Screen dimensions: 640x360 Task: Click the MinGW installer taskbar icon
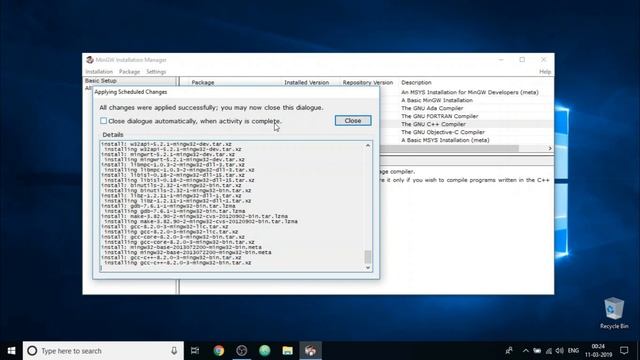(x=311, y=351)
